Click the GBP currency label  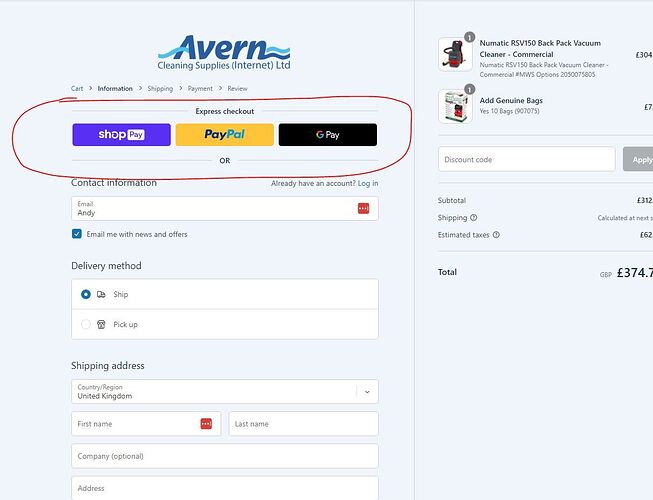click(606, 275)
